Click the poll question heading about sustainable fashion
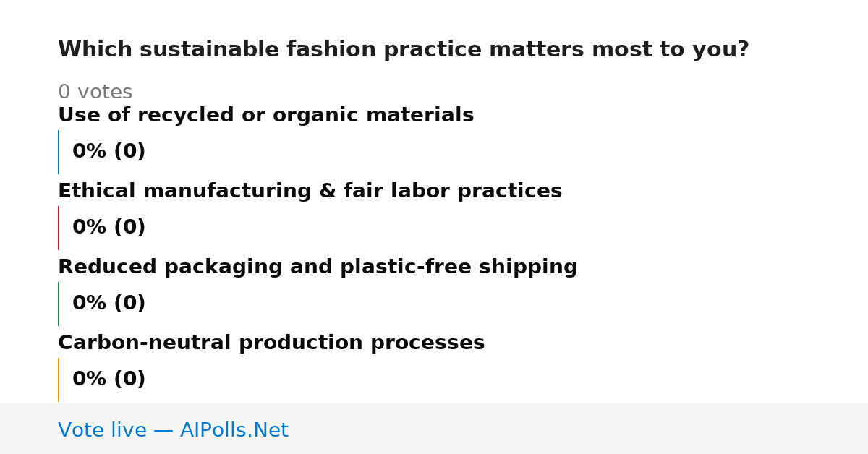Screen dimensions: 868x454 click(403, 50)
